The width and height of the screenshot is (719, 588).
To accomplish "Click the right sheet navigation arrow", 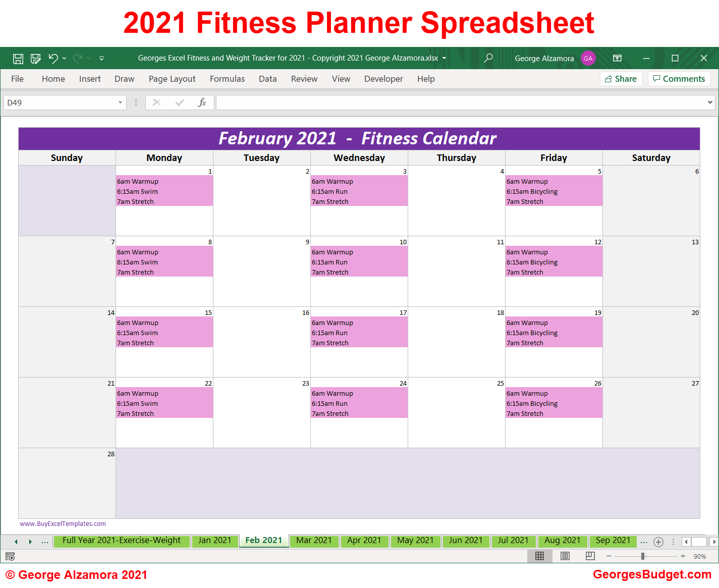I will pyautogui.click(x=30, y=541).
